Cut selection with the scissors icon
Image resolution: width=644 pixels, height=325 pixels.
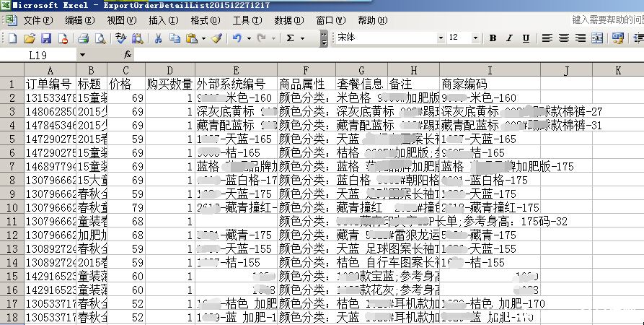[x=158, y=38]
